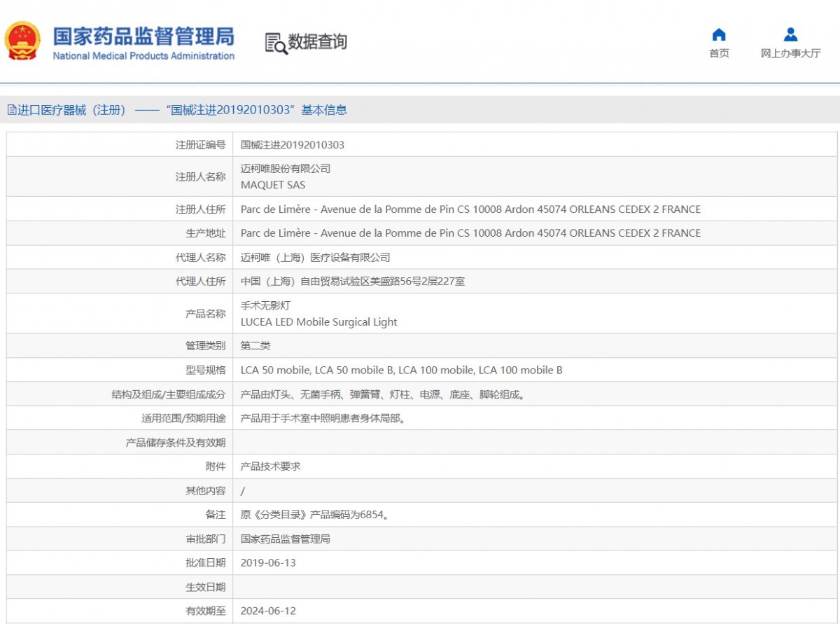Click expiry date 2024-06-12

coord(268,611)
